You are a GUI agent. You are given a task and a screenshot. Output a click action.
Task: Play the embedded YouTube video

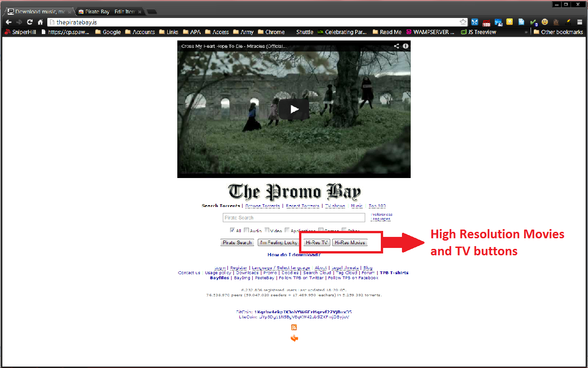[294, 109]
